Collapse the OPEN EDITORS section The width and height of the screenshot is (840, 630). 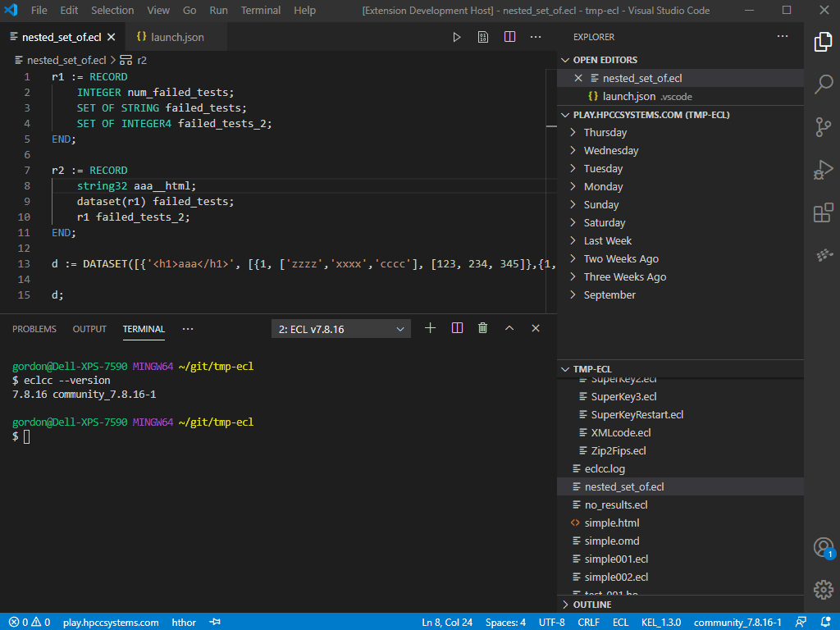coord(605,60)
